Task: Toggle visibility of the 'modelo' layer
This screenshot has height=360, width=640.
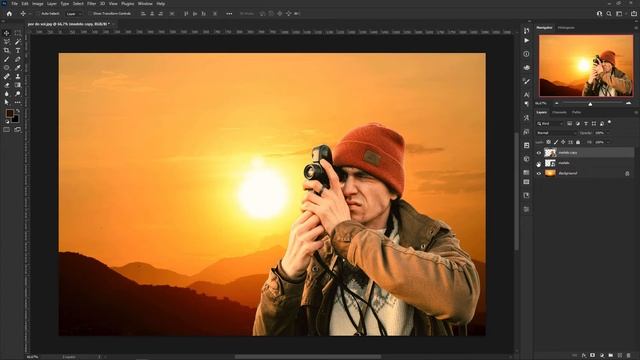Action: (539, 163)
